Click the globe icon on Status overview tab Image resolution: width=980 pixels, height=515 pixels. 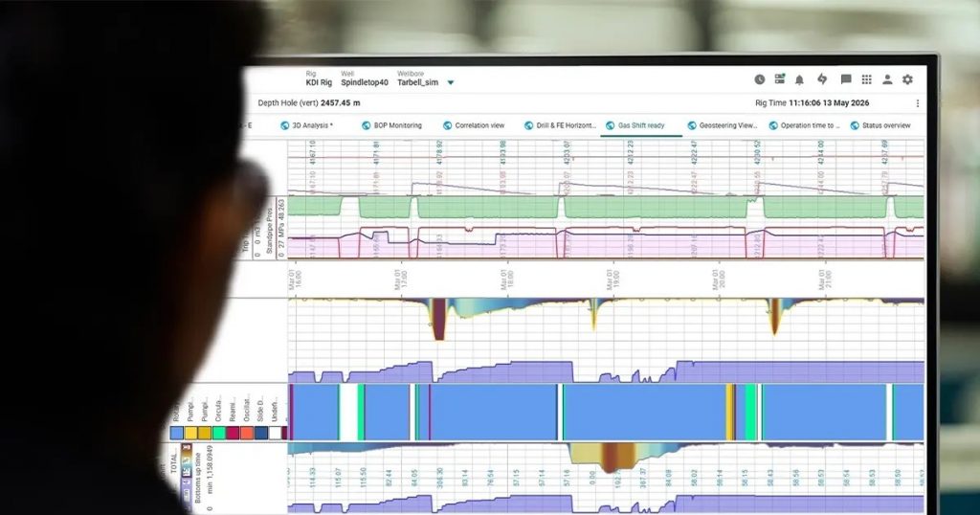pos(855,125)
